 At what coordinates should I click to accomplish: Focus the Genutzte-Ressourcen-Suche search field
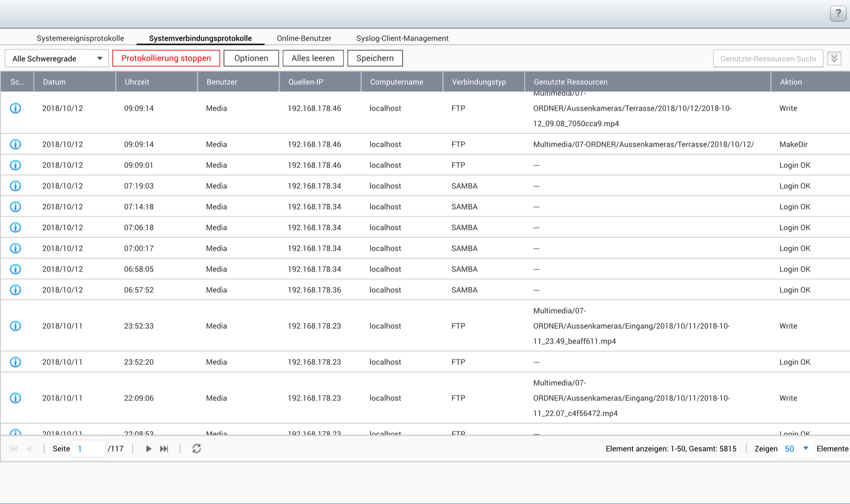768,58
